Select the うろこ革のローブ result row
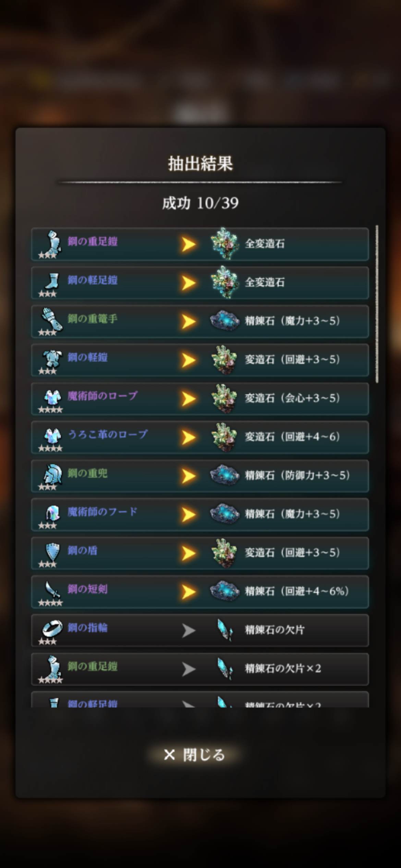This screenshot has width=401, height=868. click(200, 437)
